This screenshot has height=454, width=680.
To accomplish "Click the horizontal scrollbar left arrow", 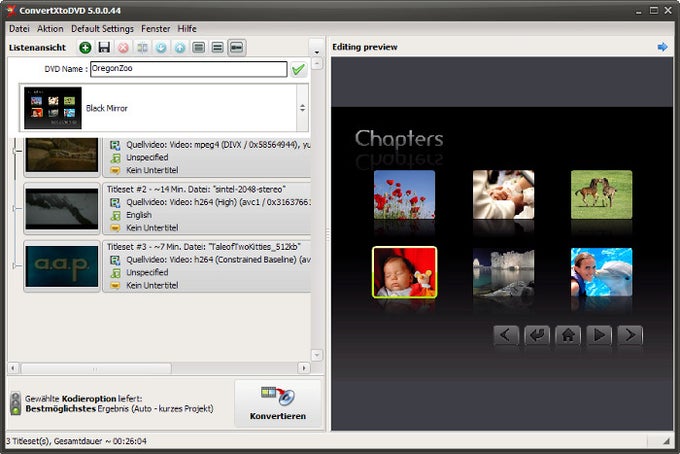I will [13, 369].
